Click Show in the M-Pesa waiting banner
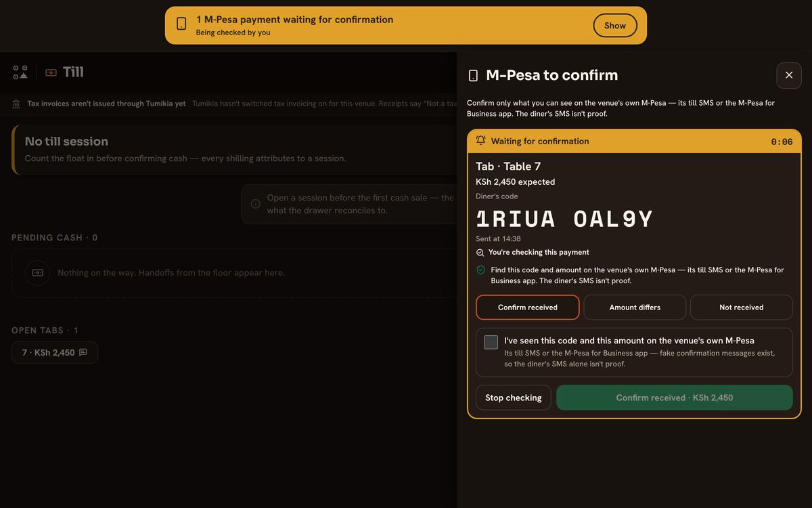812x508 pixels. coord(615,26)
